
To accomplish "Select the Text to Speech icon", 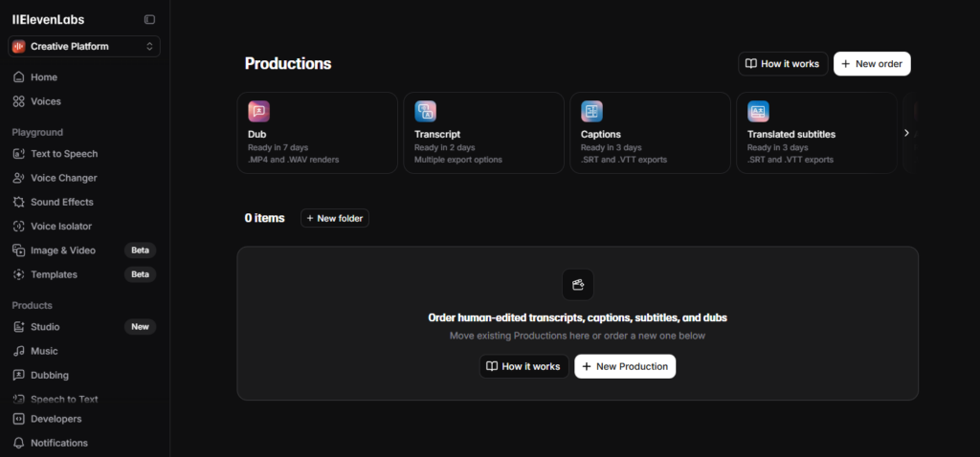I will (x=19, y=154).
